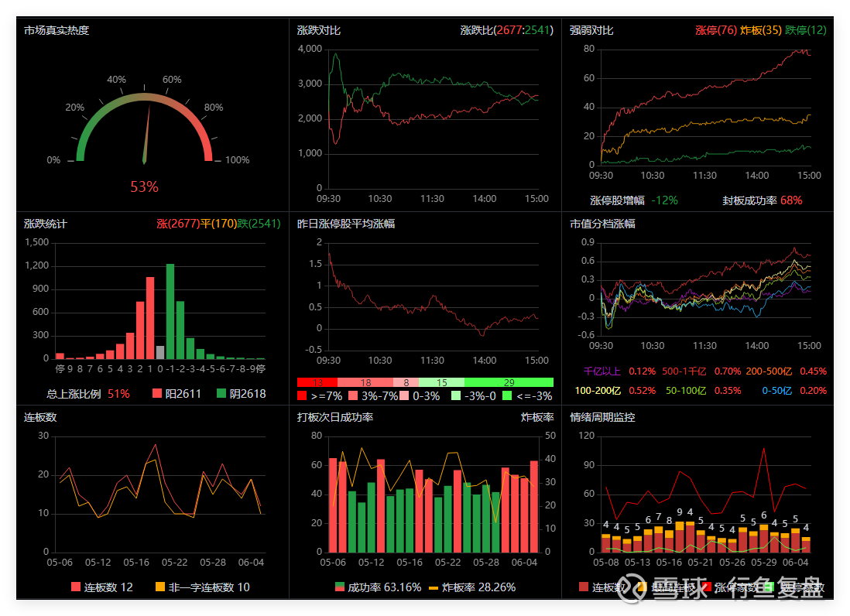The height and width of the screenshot is (616, 850).
Task: Toggle the >=7% legend series
Action: [302, 396]
